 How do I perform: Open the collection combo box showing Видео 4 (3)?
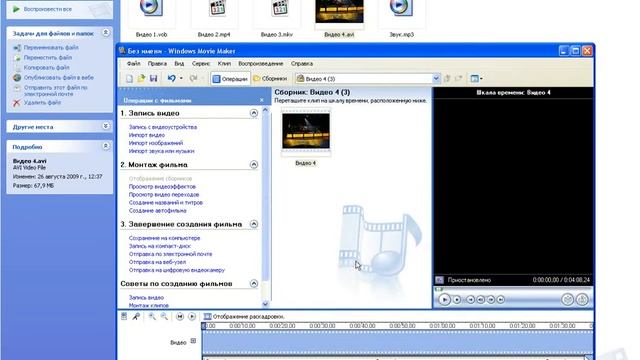(x=367, y=79)
